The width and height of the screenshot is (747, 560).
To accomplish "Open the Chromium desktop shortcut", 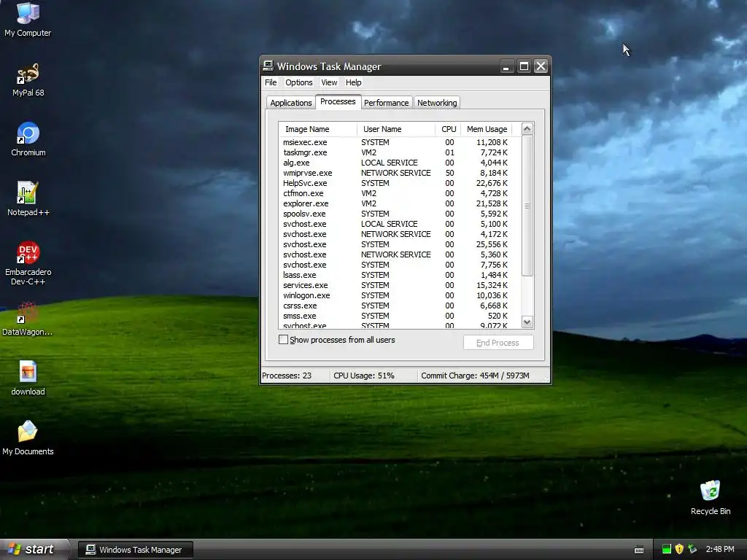I will pyautogui.click(x=28, y=139).
